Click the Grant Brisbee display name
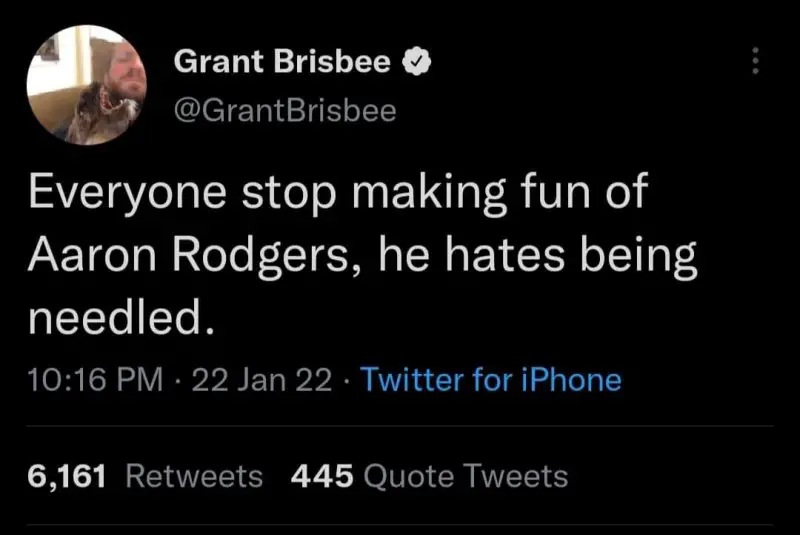 point(282,62)
